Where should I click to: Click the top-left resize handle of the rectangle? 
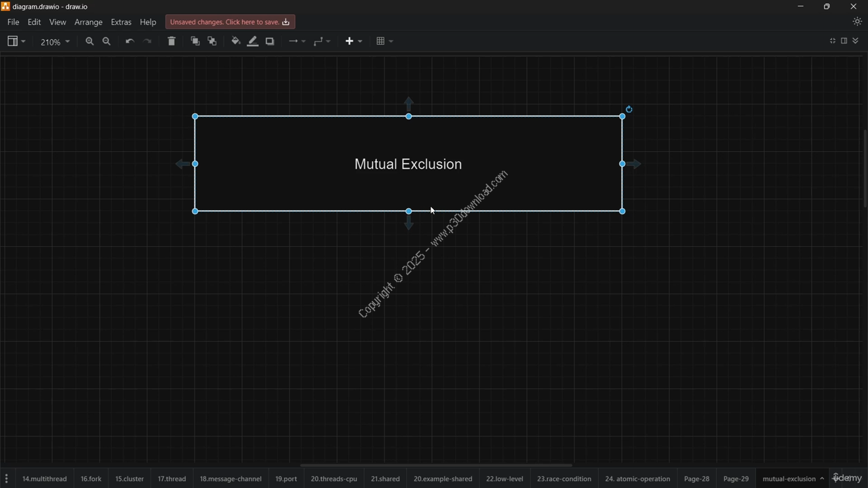tap(195, 117)
